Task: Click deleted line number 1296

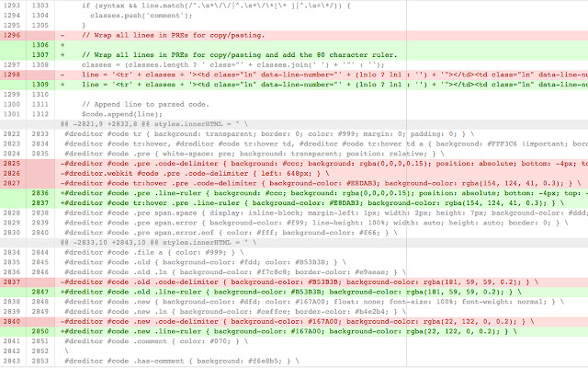Action: point(12,34)
